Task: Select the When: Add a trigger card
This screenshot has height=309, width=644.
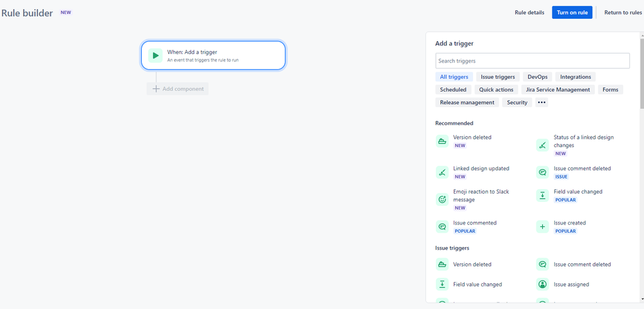Action: (213, 55)
